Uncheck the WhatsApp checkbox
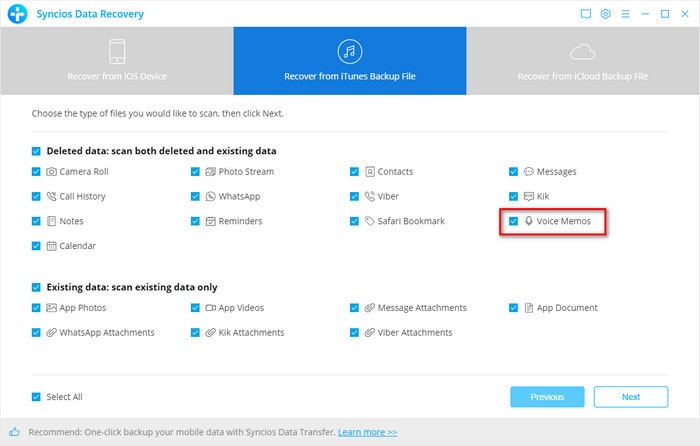Viewport: 700px width, 446px height. (195, 196)
